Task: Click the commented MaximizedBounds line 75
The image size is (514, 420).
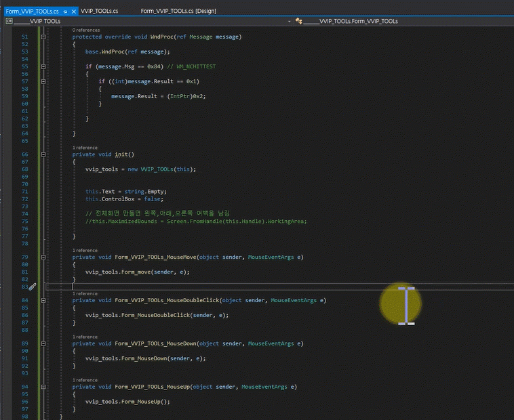Action: pyautogui.click(x=196, y=222)
